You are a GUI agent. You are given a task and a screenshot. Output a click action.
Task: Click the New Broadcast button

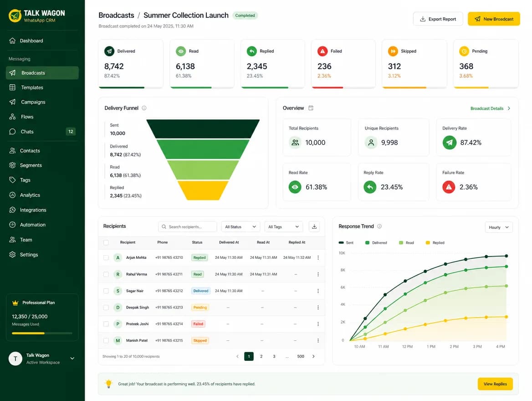click(494, 19)
